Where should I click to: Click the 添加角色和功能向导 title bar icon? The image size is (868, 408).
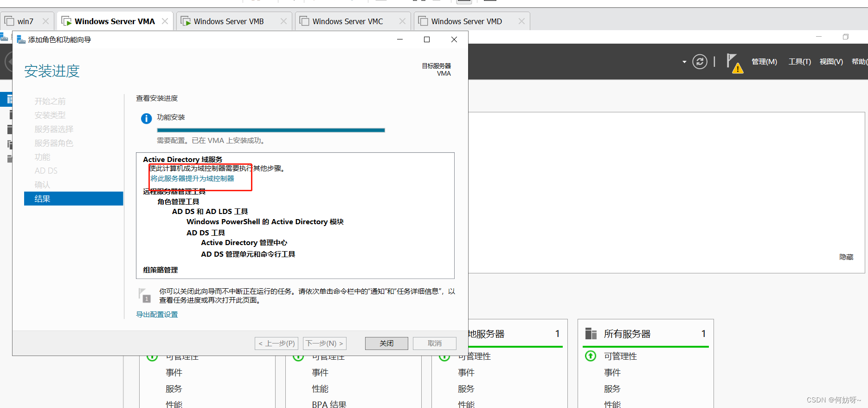(21, 39)
